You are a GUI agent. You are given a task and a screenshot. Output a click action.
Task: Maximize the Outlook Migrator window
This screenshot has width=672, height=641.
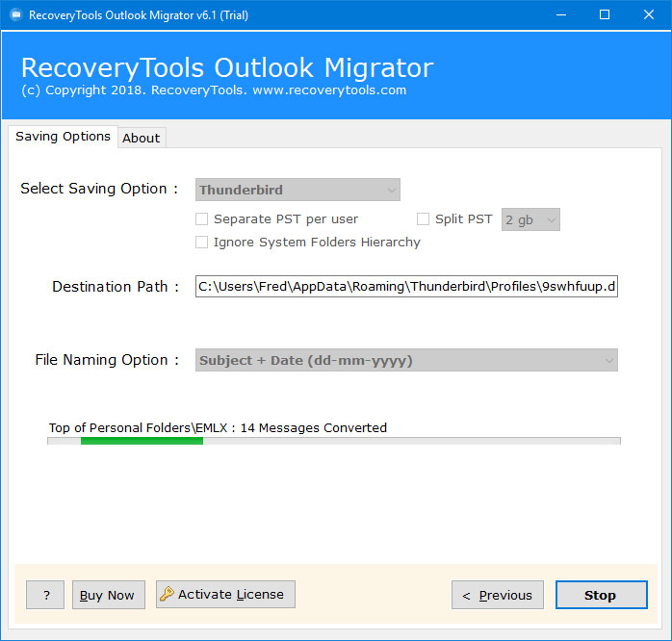pos(605,14)
